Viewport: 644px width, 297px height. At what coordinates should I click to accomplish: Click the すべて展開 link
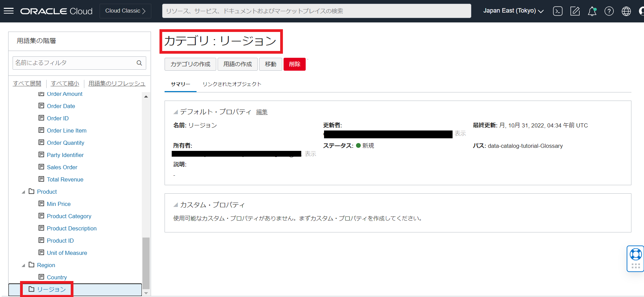(27, 84)
